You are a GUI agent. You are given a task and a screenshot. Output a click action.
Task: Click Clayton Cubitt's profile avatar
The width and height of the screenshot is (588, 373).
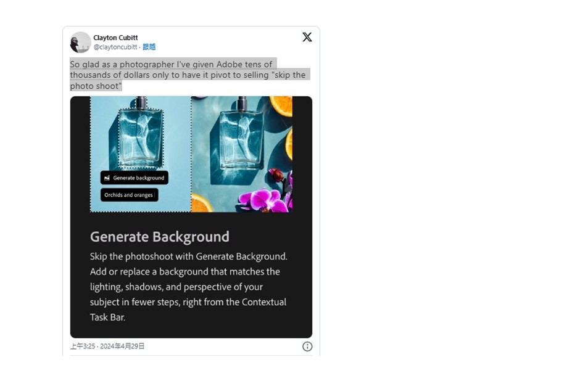(80, 43)
